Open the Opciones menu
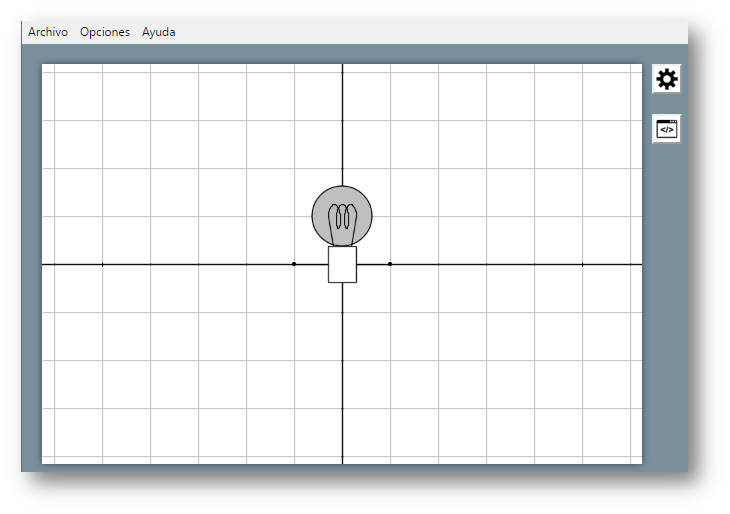Image resolution: width=730 pixels, height=514 pixels. click(x=105, y=32)
